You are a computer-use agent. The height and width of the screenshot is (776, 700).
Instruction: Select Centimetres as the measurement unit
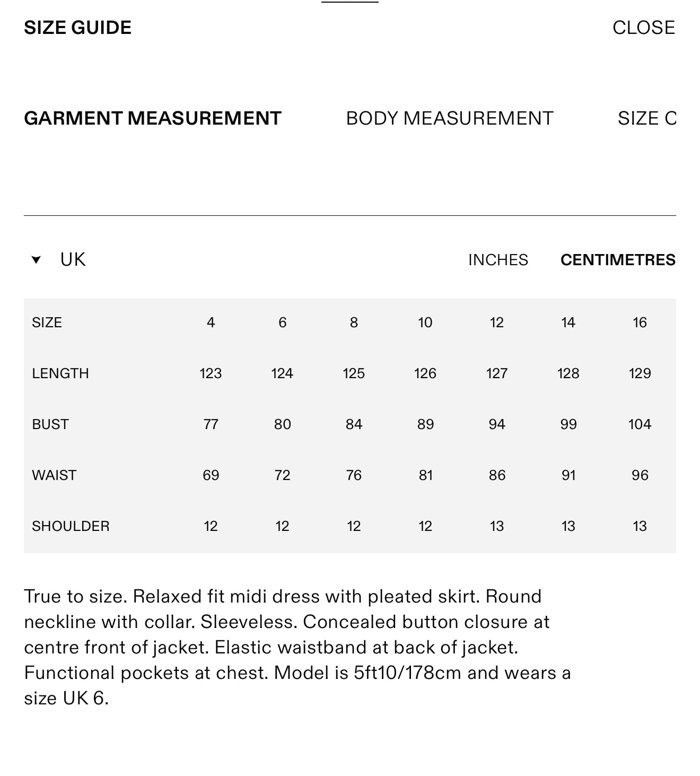click(x=618, y=260)
